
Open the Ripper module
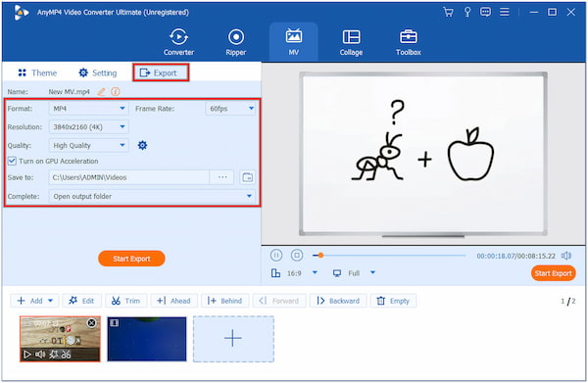tap(236, 42)
